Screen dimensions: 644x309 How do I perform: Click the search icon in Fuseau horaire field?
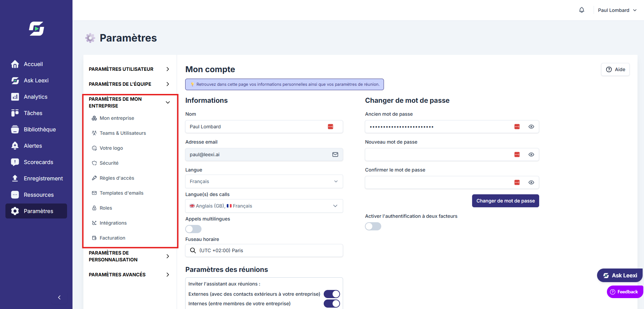click(193, 250)
